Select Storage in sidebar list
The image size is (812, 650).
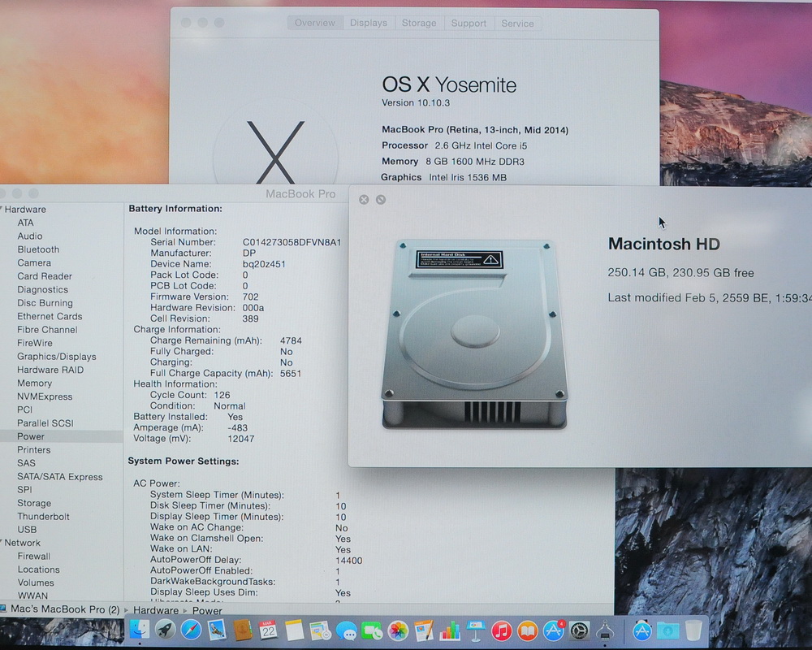[34, 503]
